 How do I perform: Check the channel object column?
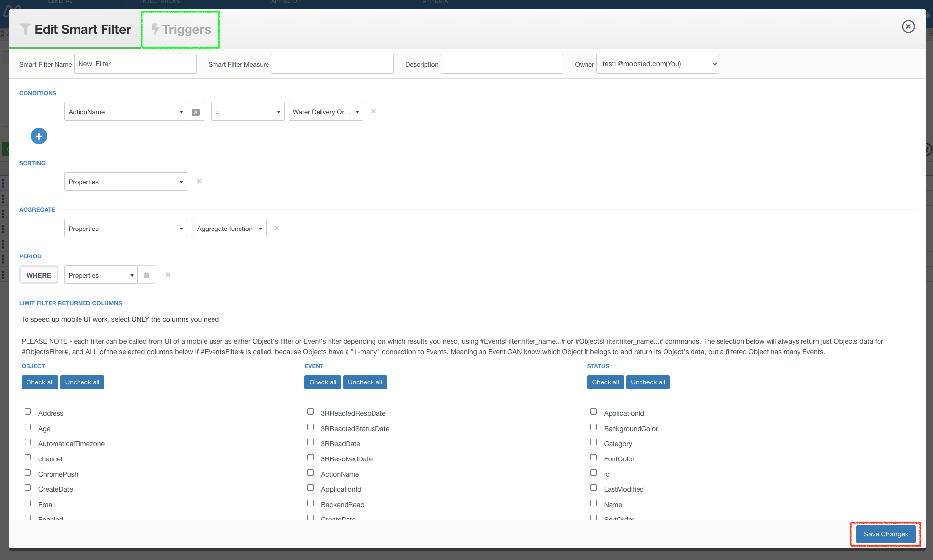28,458
